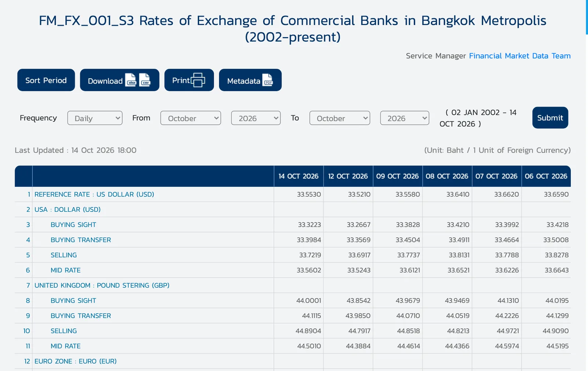Select BUYING SIGHT under USA Dollar
Image resolution: width=588 pixels, height=371 pixels.
pos(73,225)
